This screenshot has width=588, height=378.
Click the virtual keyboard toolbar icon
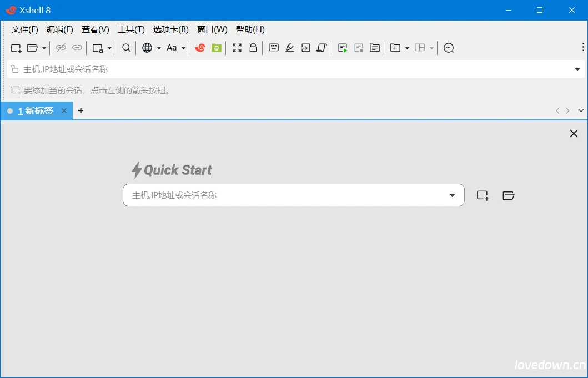pos(274,48)
